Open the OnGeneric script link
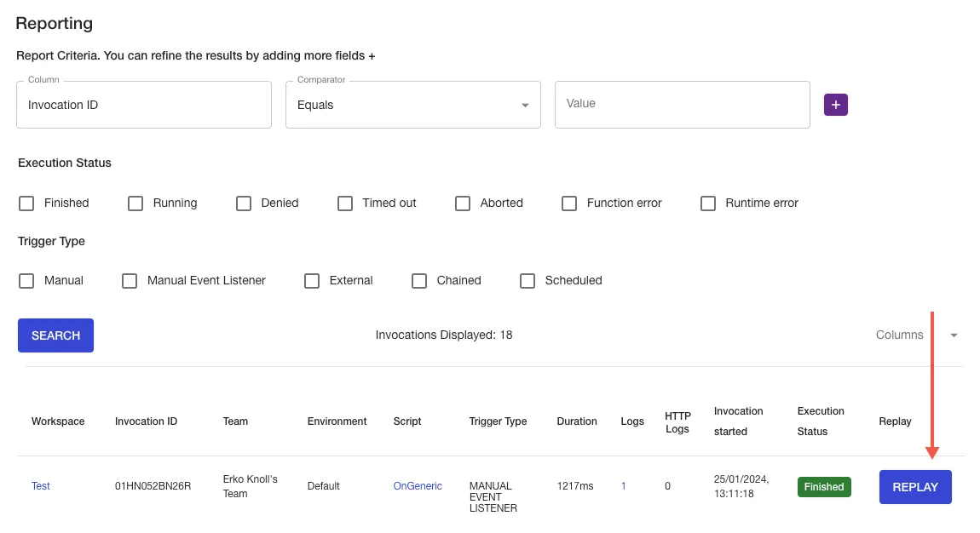 tap(418, 486)
